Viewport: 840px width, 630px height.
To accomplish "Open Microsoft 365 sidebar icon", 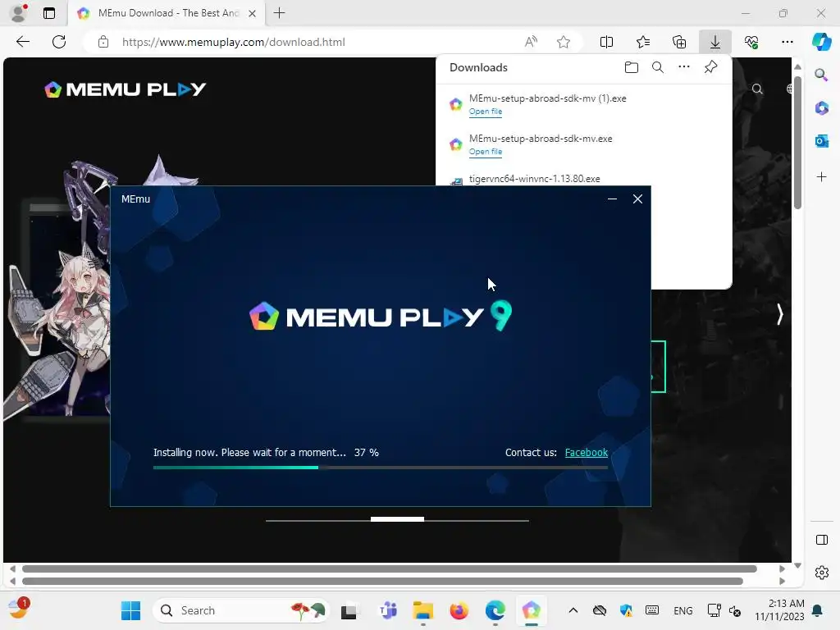I will 821,107.
